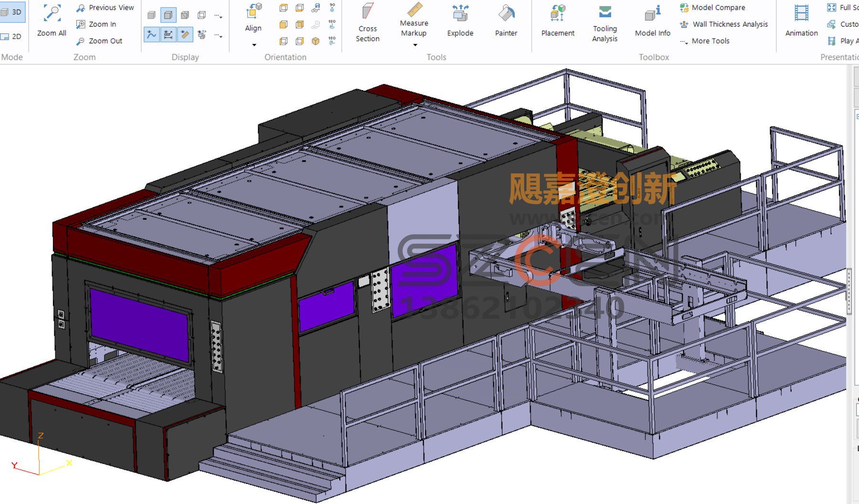Select the Zoom In tool
Image resolution: width=859 pixels, height=504 pixels.
96,24
